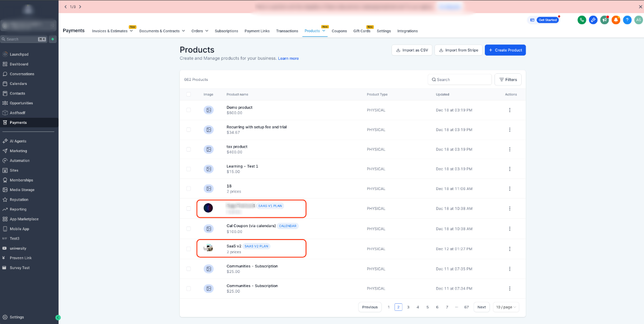The image size is (644, 324).
Task: Open the question mark help icon
Action: coord(627,20)
